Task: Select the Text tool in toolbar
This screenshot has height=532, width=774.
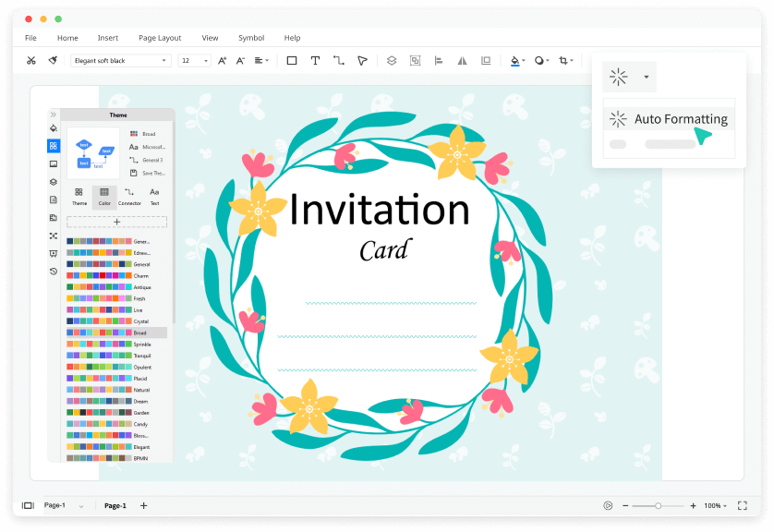Action: tap(315, 60)
